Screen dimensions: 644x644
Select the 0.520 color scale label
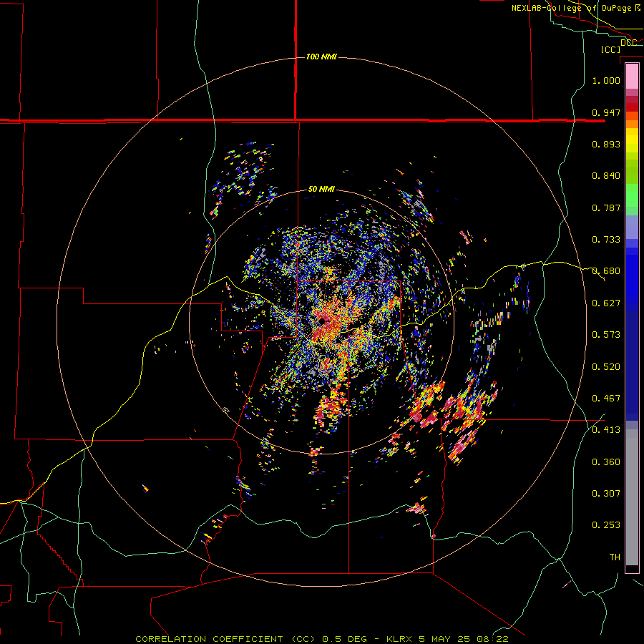[606, 367]
